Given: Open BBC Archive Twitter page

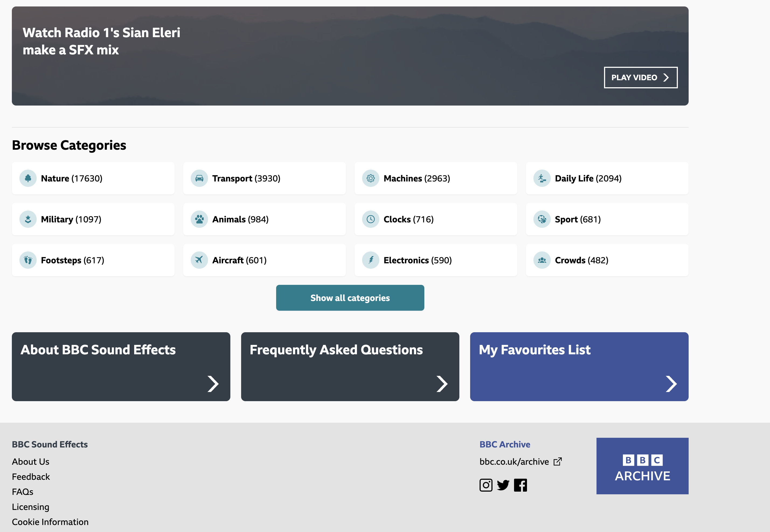Looking at the screenshot, I should (x=503, y=485).
